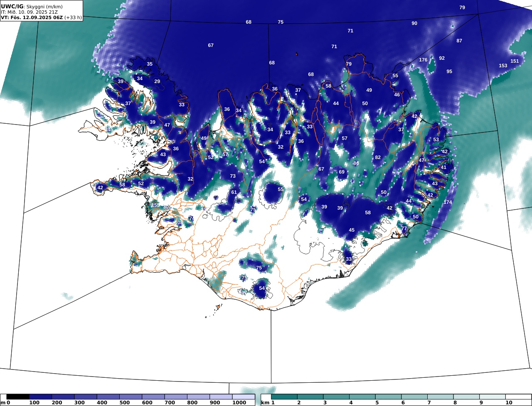Click the 9–10 km palest legend swatch
The image size is (532, 406).
(493, 397)
